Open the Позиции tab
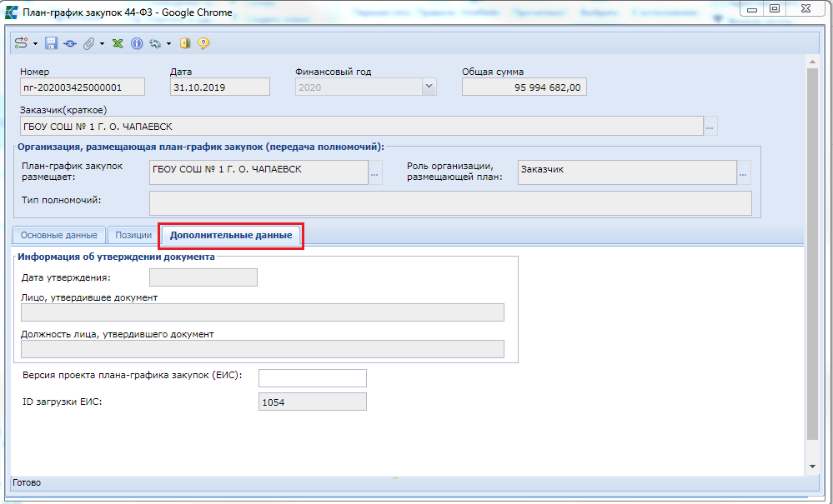Screen dimensions: 833x504 [x=133, y=236]
